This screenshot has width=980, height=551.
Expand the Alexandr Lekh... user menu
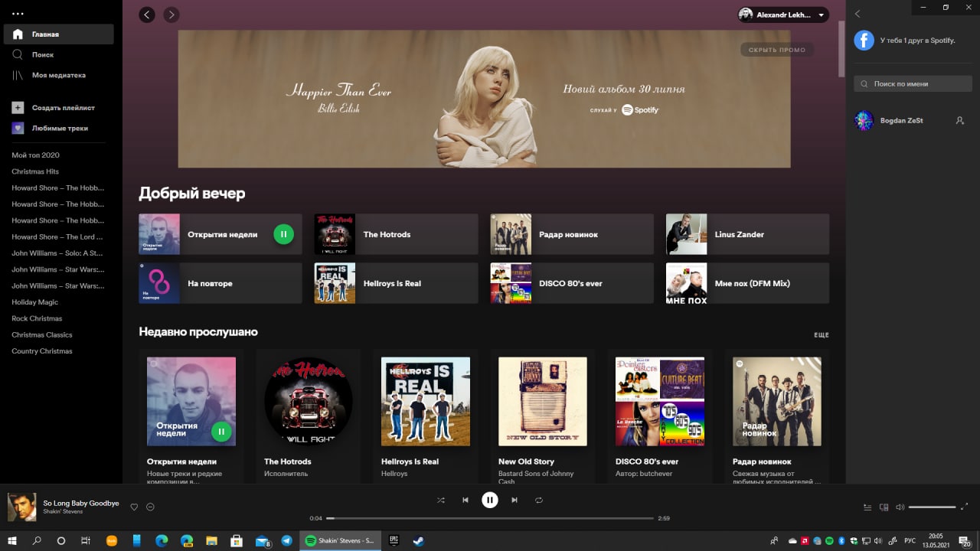coord(783,15)
